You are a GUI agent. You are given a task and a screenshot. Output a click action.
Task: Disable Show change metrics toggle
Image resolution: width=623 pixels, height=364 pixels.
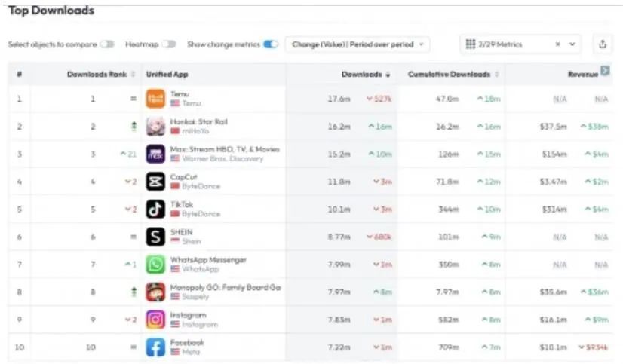pyautogui.click(x=271, y=44)
